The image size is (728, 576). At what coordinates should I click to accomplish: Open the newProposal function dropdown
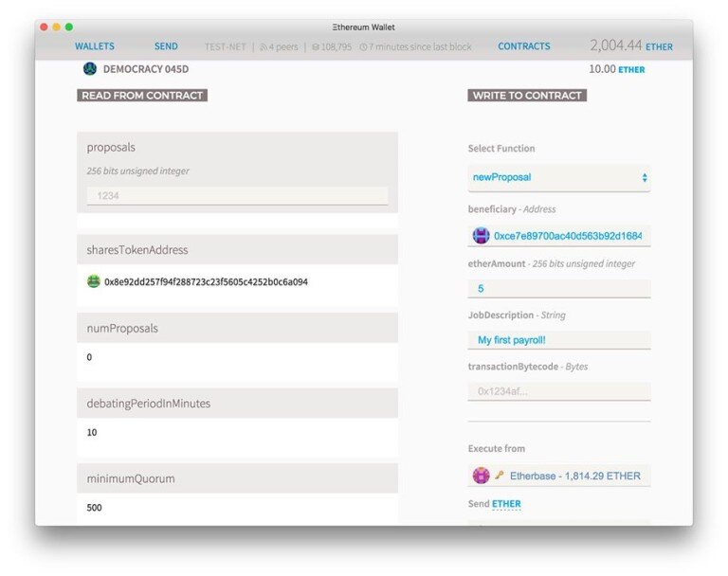click(x=558, y=177)
